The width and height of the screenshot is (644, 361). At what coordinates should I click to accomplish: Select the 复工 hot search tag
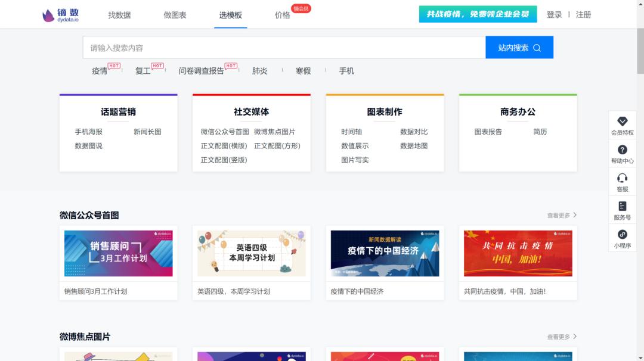coord(142,71)
